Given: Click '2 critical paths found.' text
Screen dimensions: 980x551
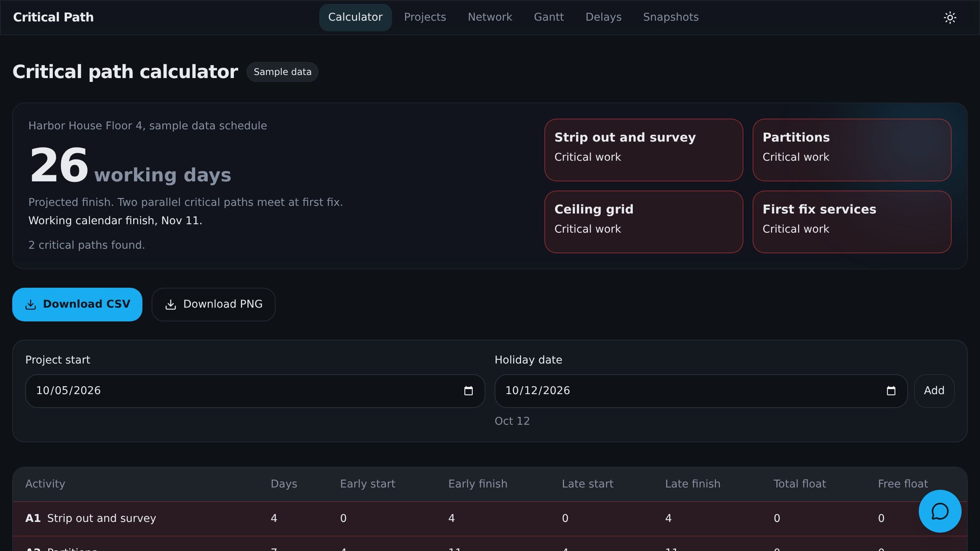Looking at the screenshot, I should (87, 245).
